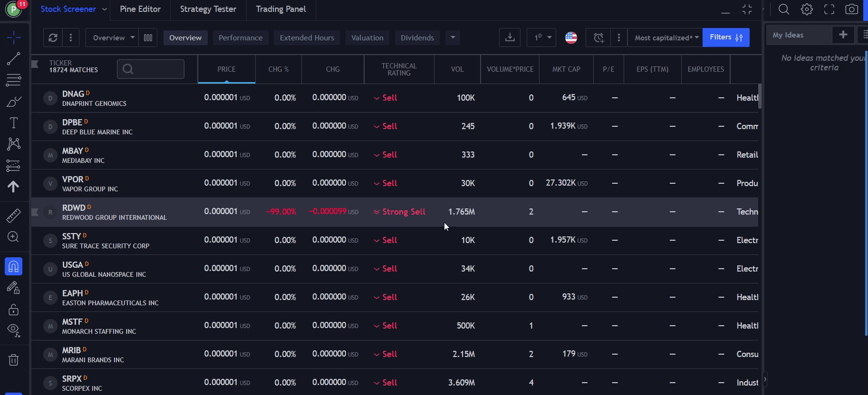Expand more column tabs arrow after Dividends
This screenshot has width=868, height=395.
453,38
